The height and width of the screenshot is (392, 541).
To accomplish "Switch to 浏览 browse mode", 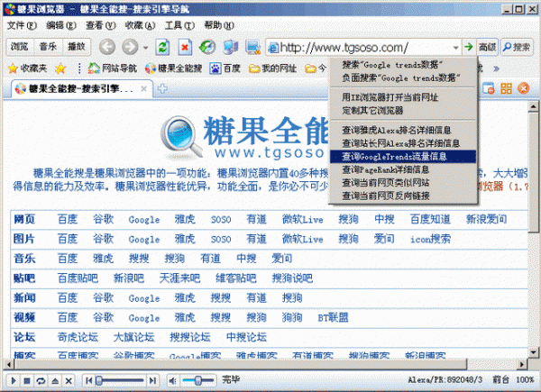I will (x=20, y=47).
